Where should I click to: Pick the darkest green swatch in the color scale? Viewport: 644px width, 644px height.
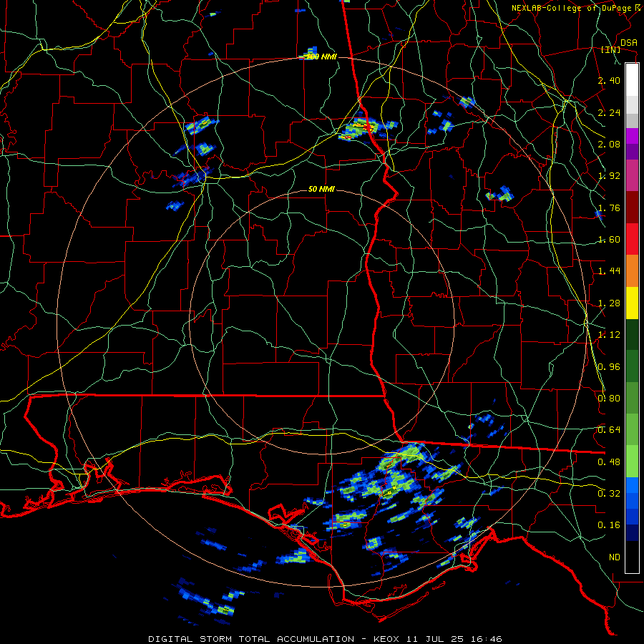tap(632, 335)
